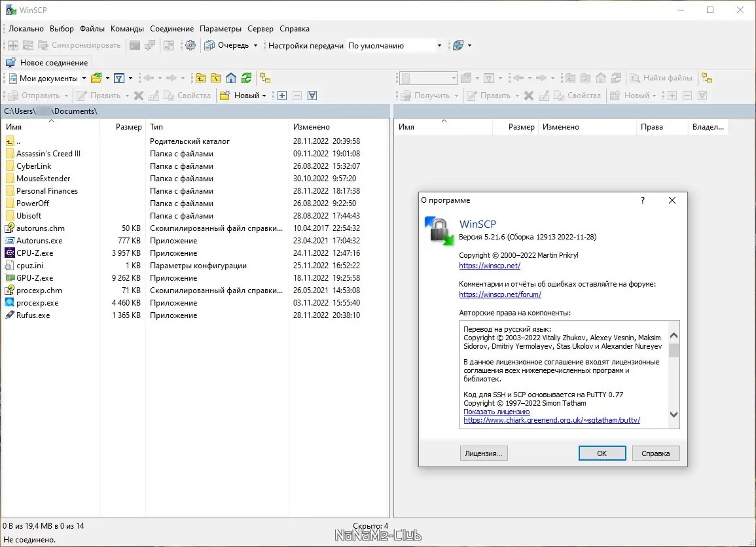Click the scrollbar down arrow in license box

(x=674, y=415)
